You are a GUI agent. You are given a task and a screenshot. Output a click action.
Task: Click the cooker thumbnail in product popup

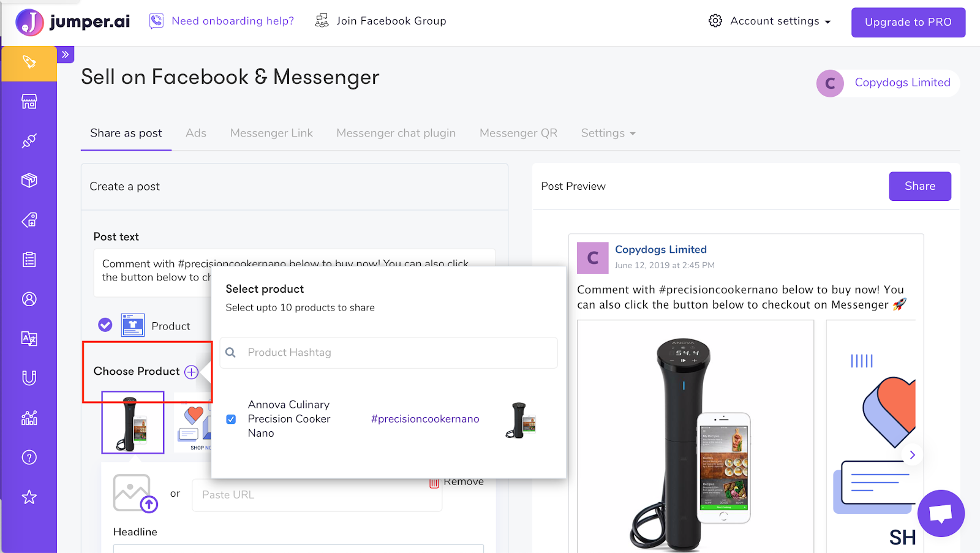pos(521,420)
